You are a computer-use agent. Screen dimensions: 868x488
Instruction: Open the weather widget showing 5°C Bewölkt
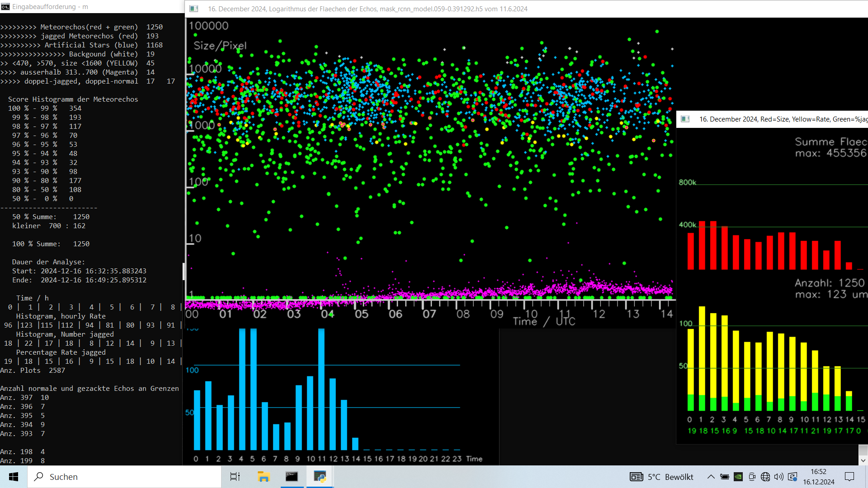click(661, 477)
